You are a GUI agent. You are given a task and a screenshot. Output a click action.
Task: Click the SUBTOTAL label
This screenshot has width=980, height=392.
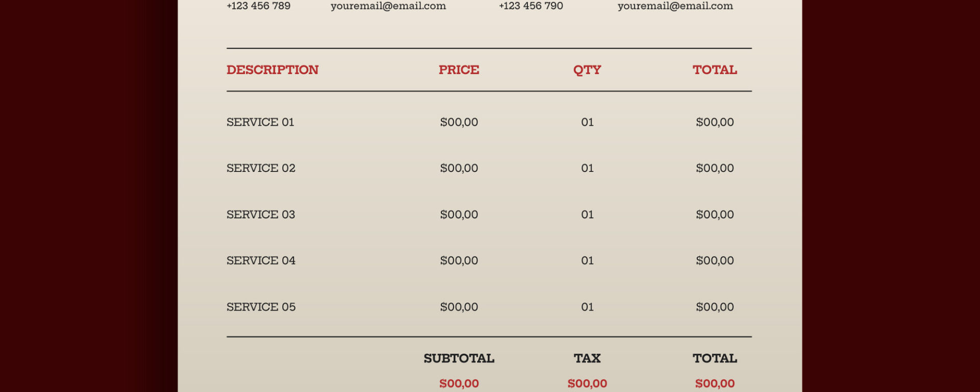coord(459,359)
